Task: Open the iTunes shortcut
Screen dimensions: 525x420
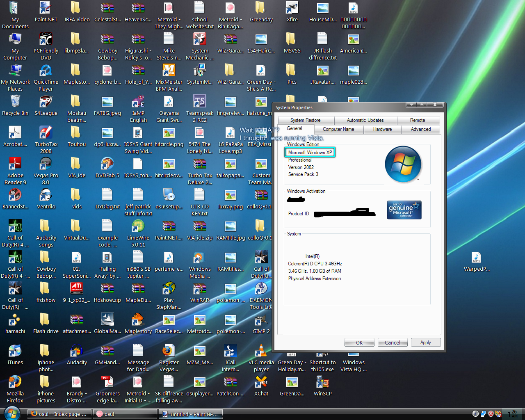Action: [15, 355]
